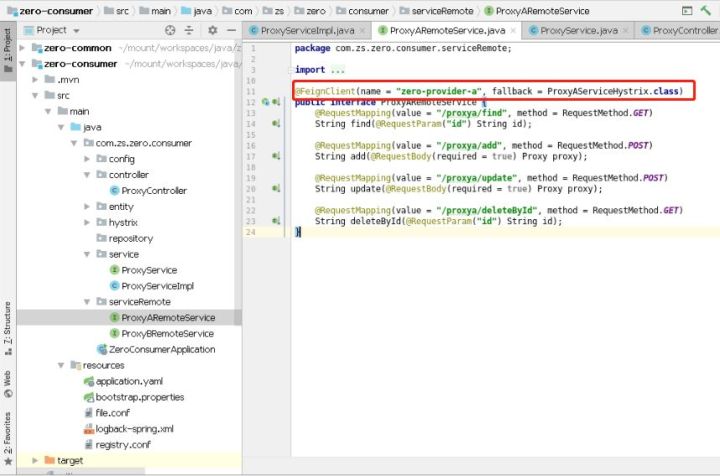Image resolution: width=720 pixels, height=476 pixels.
Task: Click the build hammer icon in top toolbar
Action: click(x=705, y=10)
